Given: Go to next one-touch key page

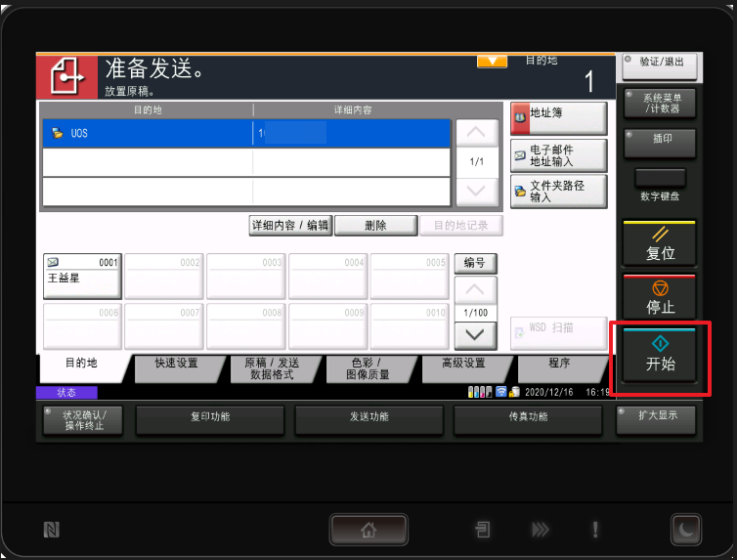Looking at the screenshot, I should [475, 335].
